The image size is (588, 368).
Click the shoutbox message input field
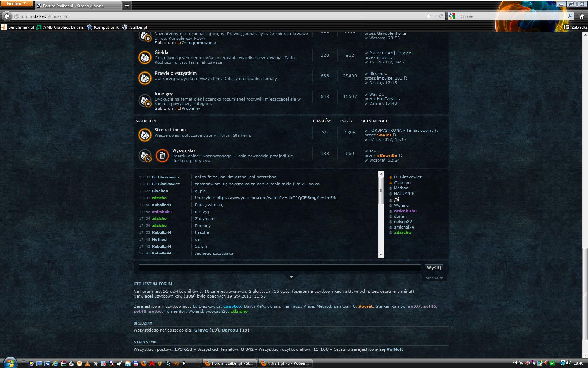(x=280, y=268)
